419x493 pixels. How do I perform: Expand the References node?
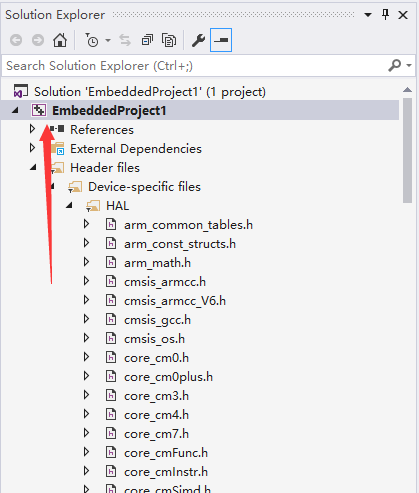tap(32, 129)
